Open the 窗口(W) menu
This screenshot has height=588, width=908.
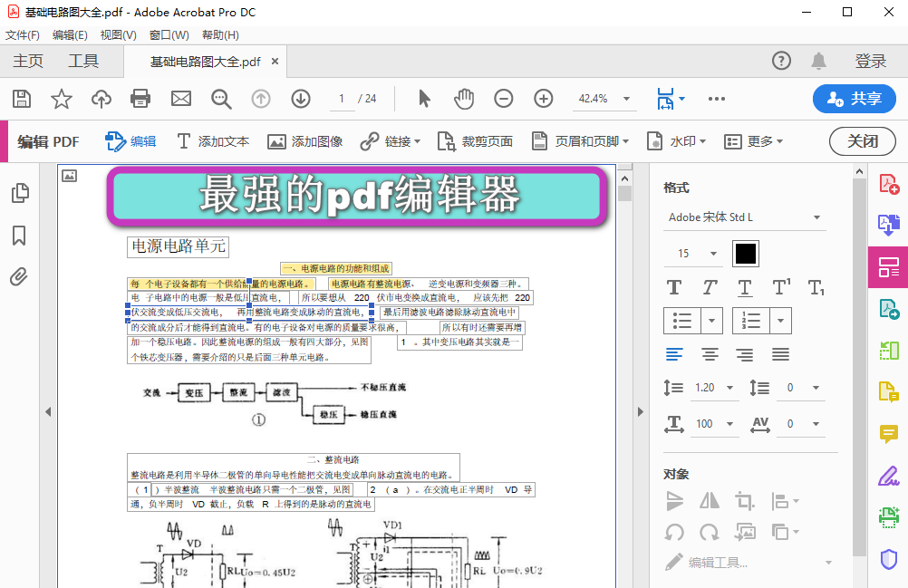tap(169, 35)
